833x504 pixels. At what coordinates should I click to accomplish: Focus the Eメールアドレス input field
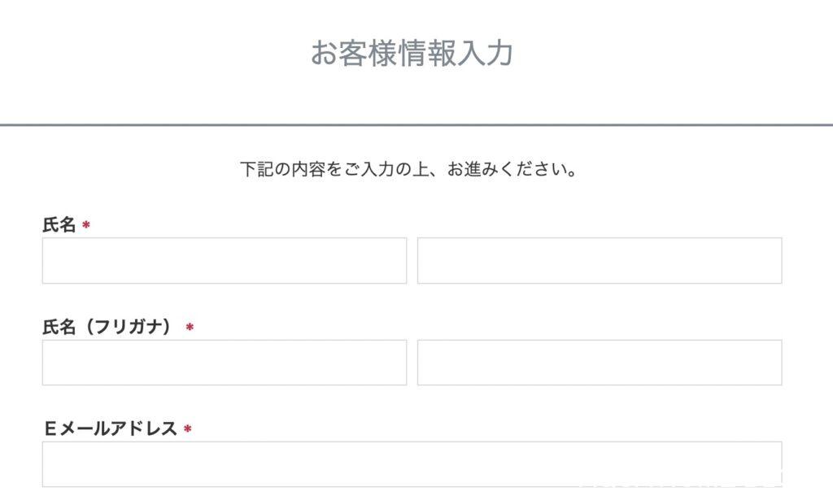point(412,464)
